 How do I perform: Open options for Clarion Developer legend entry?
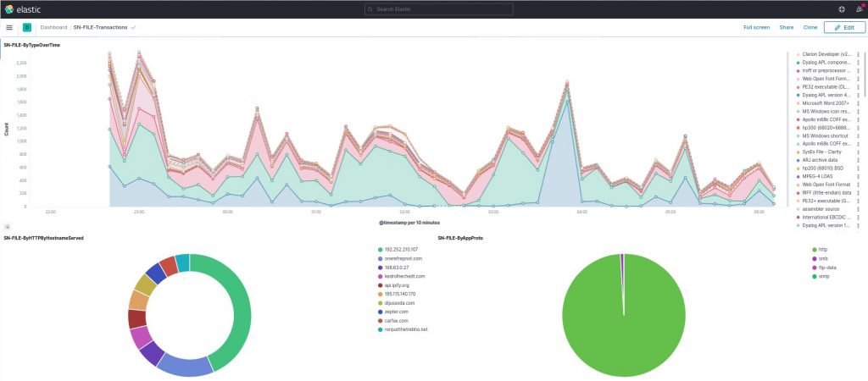click(858, 54)
